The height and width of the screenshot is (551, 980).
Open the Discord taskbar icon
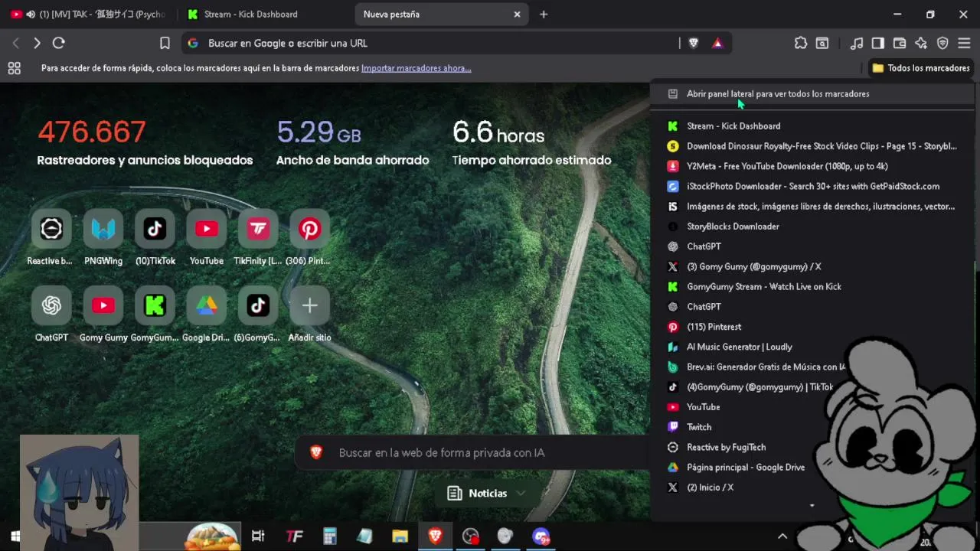[x=541, y=536]
